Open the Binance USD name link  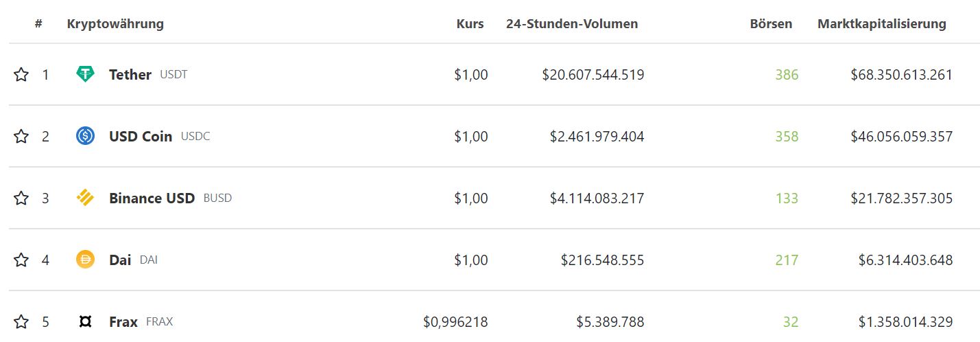click(152, 198)
